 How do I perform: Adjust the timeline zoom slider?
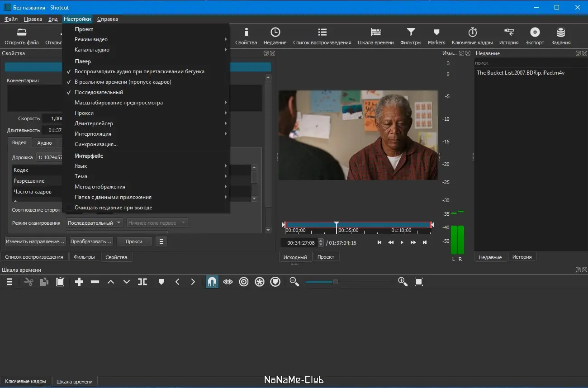(335, 282)
